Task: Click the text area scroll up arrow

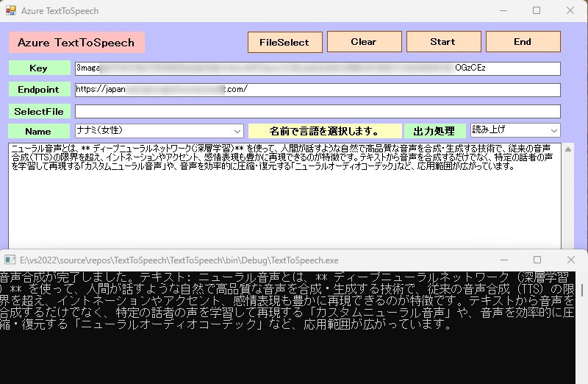Action: coord(567,149)
